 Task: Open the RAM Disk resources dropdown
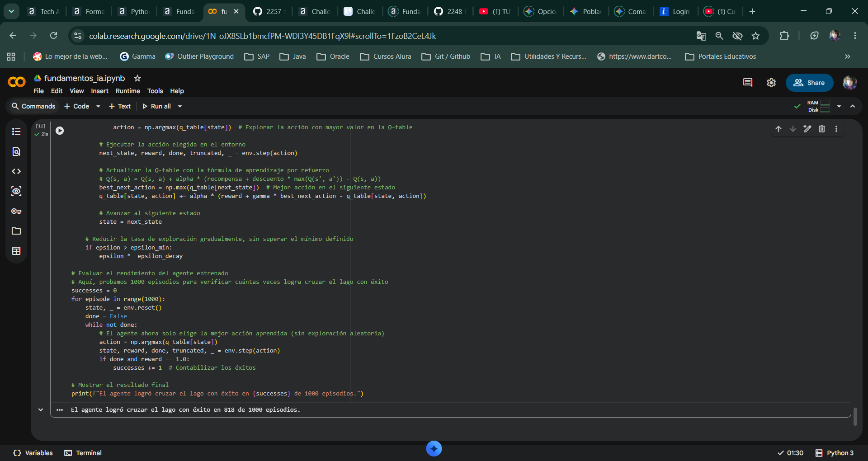tap(839, 106)
